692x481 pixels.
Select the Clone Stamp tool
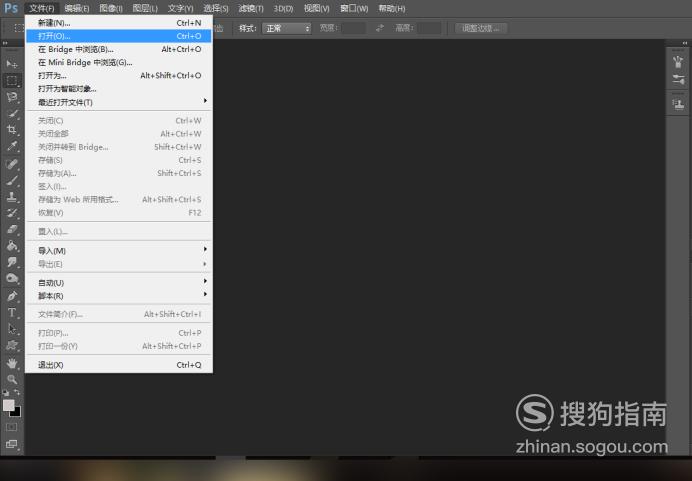12,197
